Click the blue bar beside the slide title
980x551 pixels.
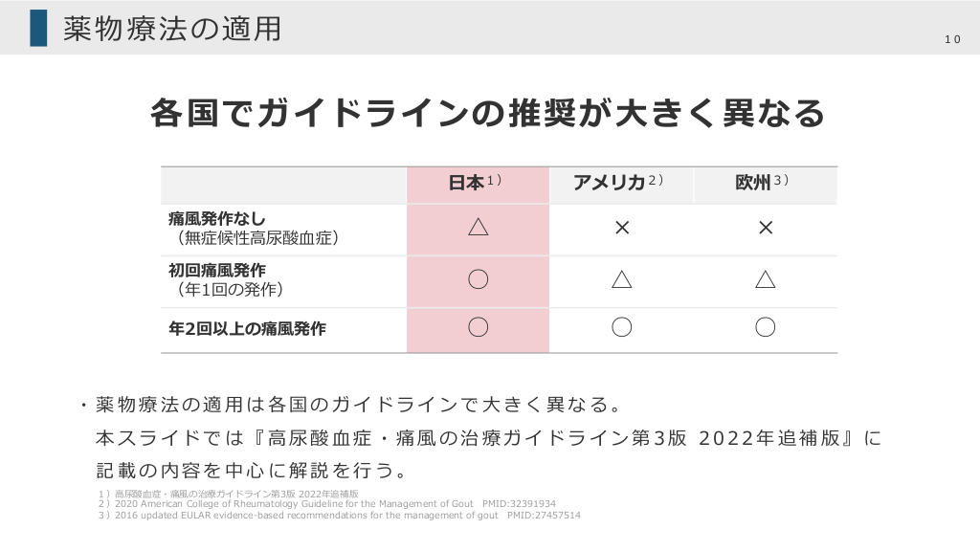tap(38, 28)
